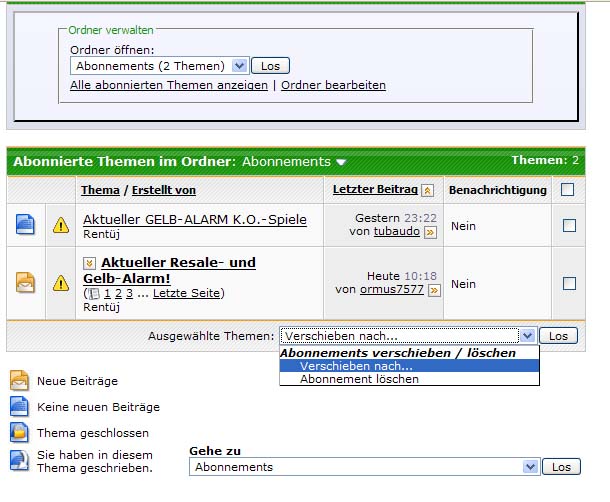610x502 pixels.
Task: Jump to first new post icon before Aktueller Resale
Action: tap(89, 263)
